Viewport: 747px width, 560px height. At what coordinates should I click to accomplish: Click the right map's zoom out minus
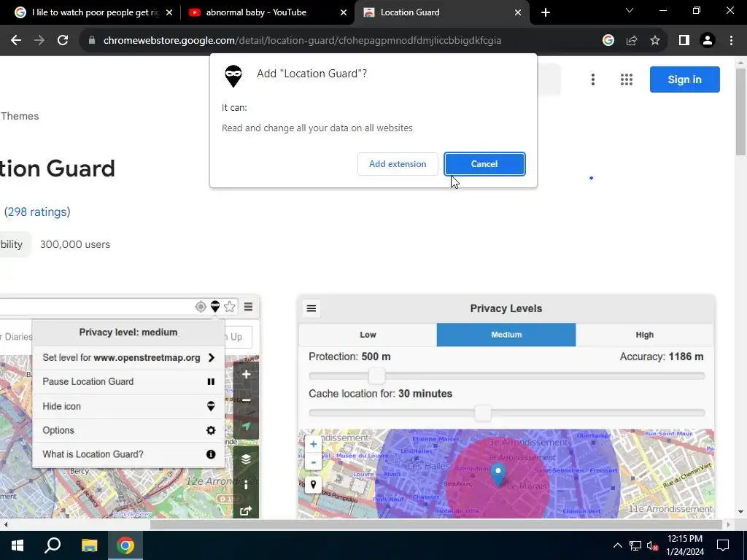click(313, 462)
